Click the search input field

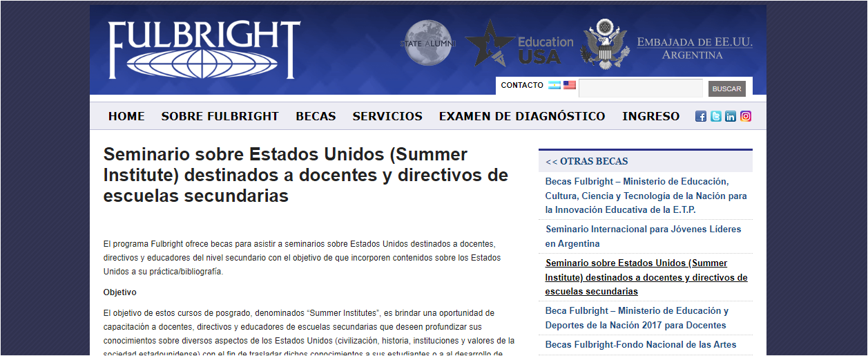coord(641,88)
